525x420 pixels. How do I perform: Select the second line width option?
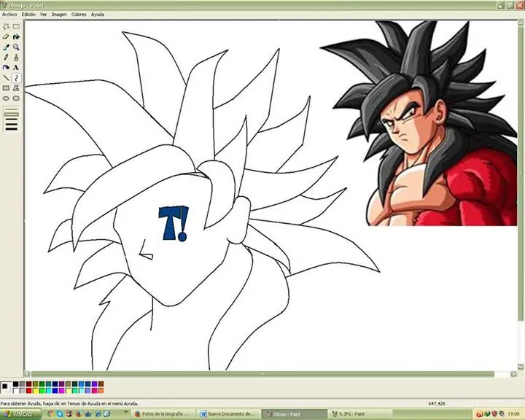coord(11,114)
